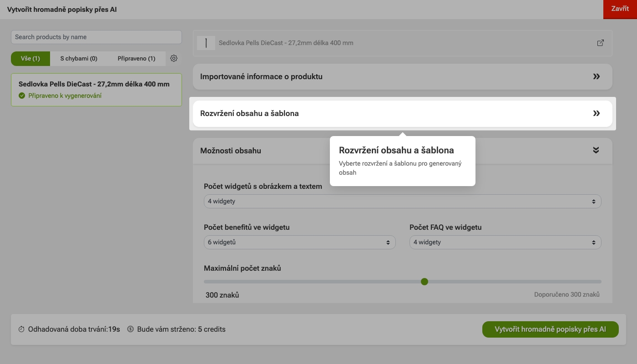
Task: Click the green check icon for Připraveno k vygenerování
Action: (22, 96)
